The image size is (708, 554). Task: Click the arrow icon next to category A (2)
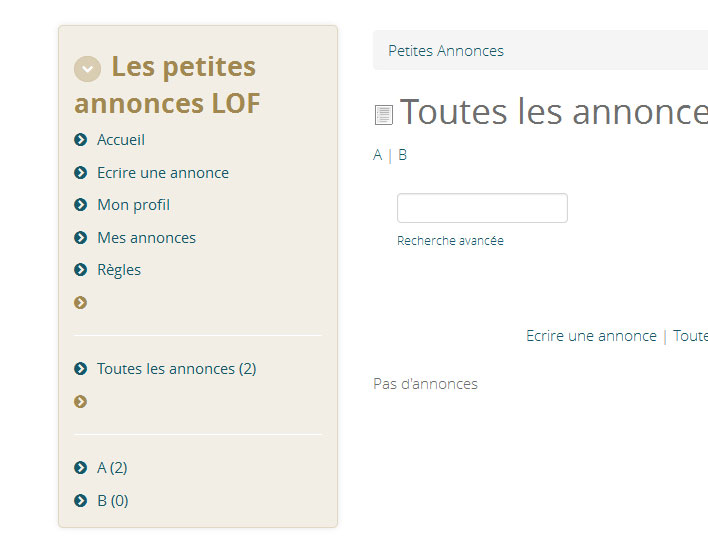coord(80,468)
